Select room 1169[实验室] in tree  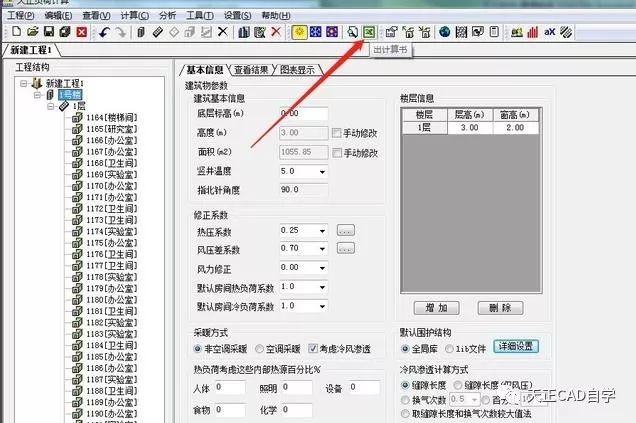[112, 174]
